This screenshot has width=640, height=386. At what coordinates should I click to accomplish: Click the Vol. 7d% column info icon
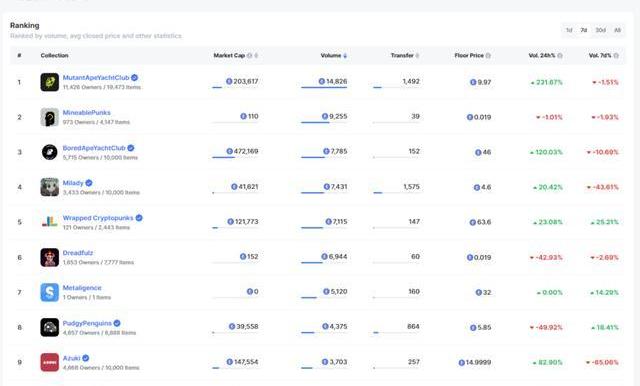(616, 55)
